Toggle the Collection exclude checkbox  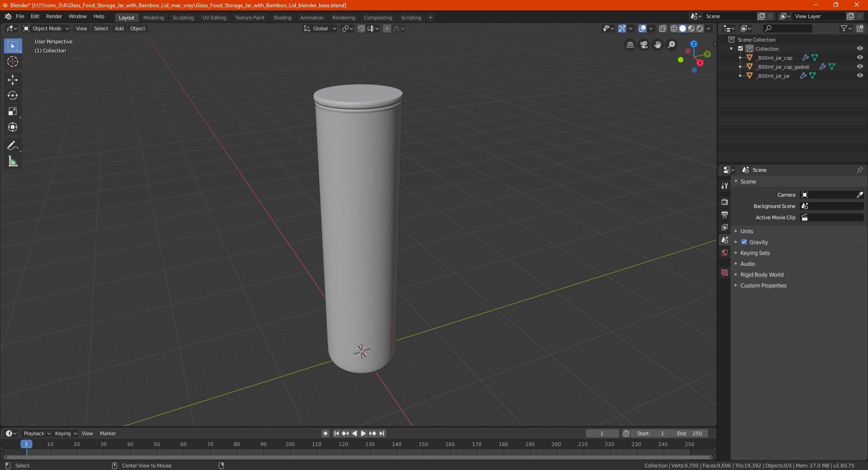(741, 49)
